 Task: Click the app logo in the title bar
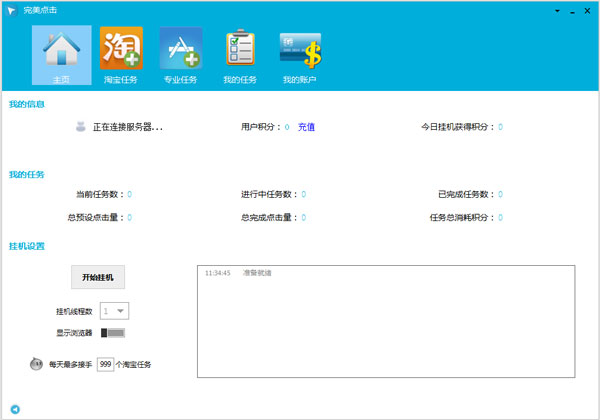(x=11, y=8)
